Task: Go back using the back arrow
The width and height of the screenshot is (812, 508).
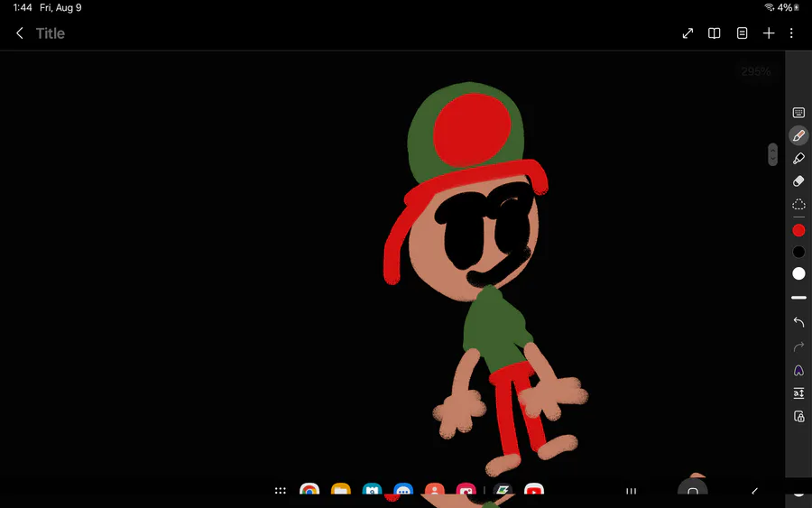Action: pos(20,33)
